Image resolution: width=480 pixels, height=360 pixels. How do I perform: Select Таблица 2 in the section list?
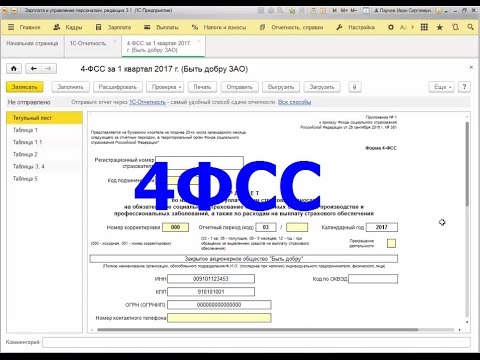tap(44, 154)
